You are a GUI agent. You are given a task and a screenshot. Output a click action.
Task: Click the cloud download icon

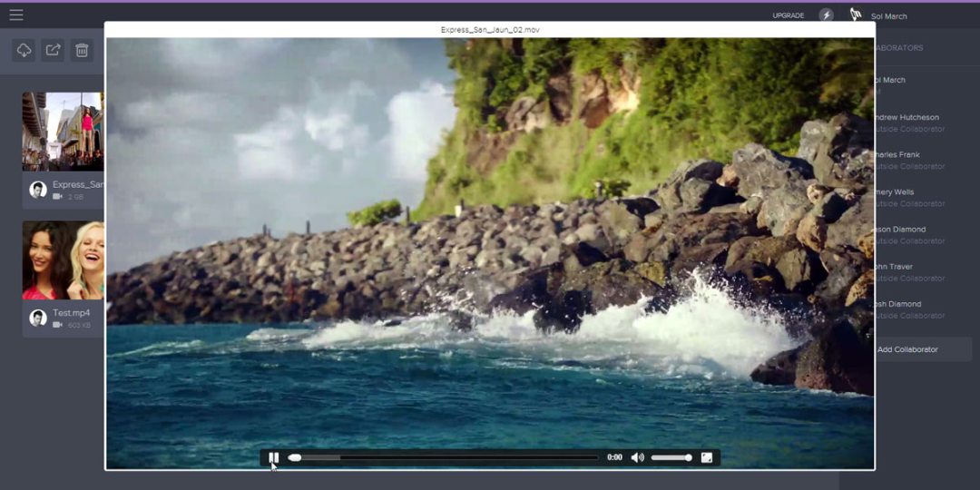click(x=24, y=50)
